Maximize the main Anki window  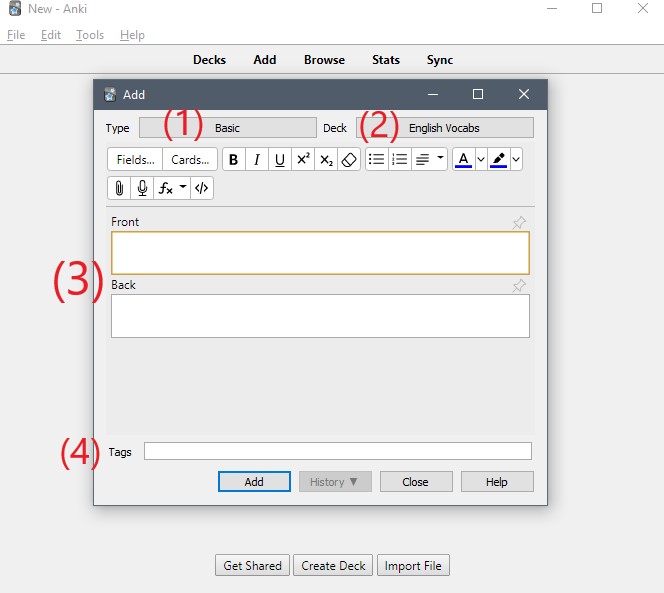(x=597, y=8)
